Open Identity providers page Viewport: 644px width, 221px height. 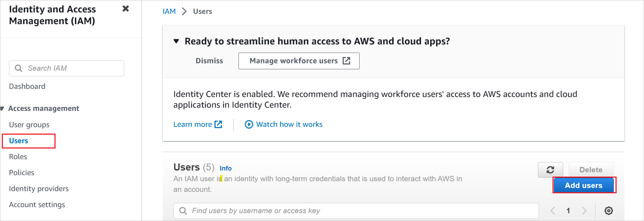[39, 189]
